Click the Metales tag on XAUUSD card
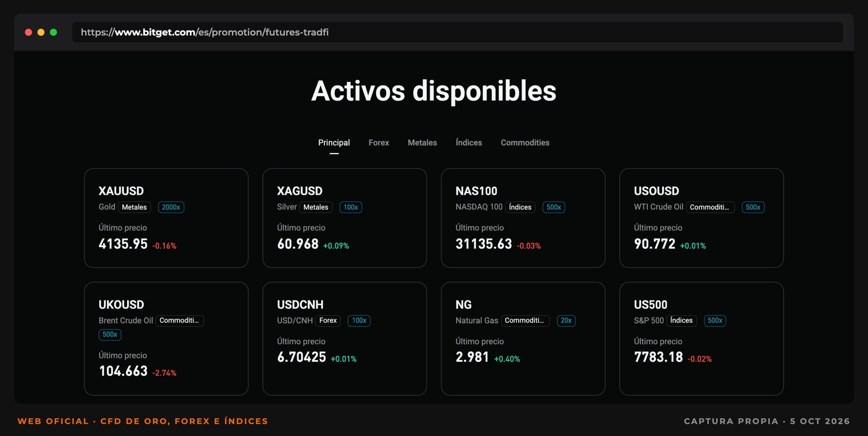The width and height of the screenshot is (868, 436). click(x=134, y=207)
